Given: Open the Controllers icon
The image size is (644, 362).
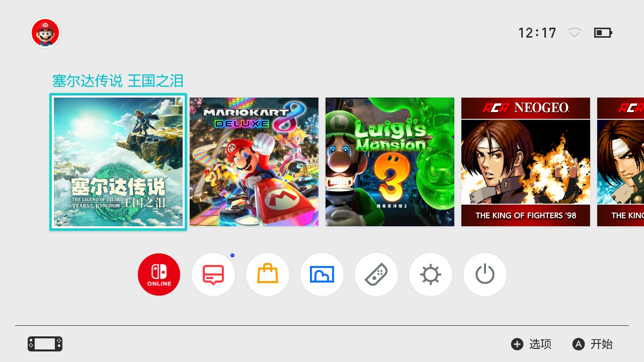Looking at the screenshot, I should 376,275.
